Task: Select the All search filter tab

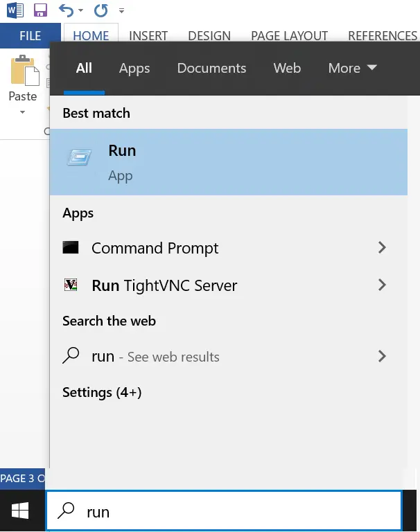Action: pyautogui.click(x=84, y=68)
